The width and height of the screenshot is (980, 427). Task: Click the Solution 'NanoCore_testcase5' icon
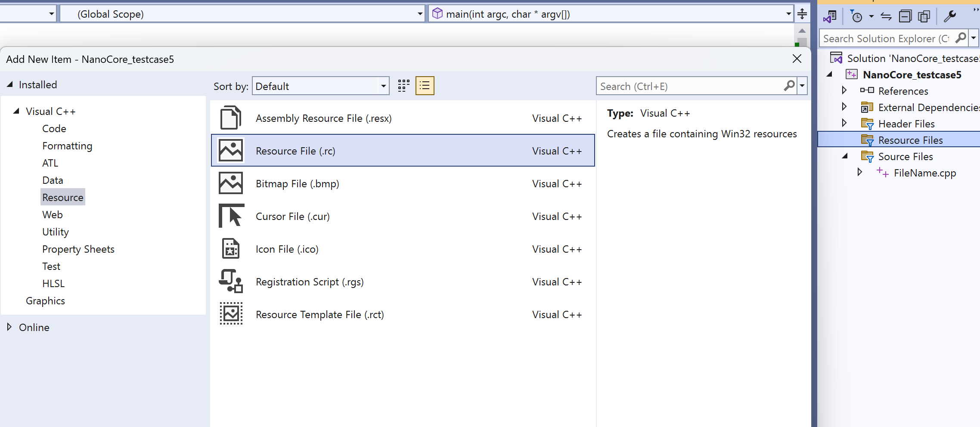[x=836, y=58]
